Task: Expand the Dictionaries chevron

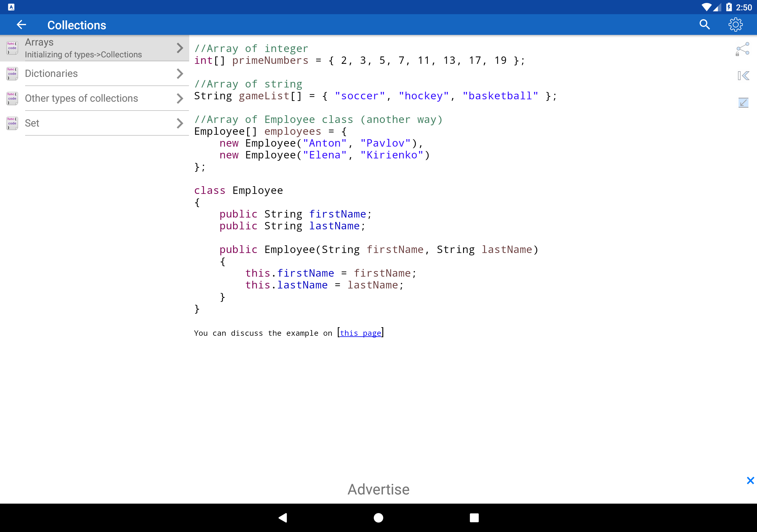Action: point(180,74)
